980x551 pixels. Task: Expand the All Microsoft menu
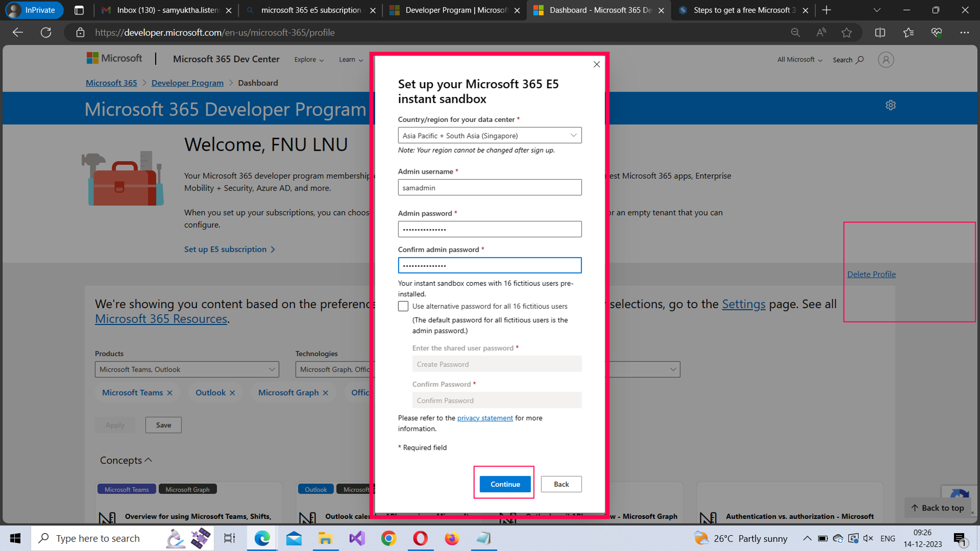click(799, 59)
